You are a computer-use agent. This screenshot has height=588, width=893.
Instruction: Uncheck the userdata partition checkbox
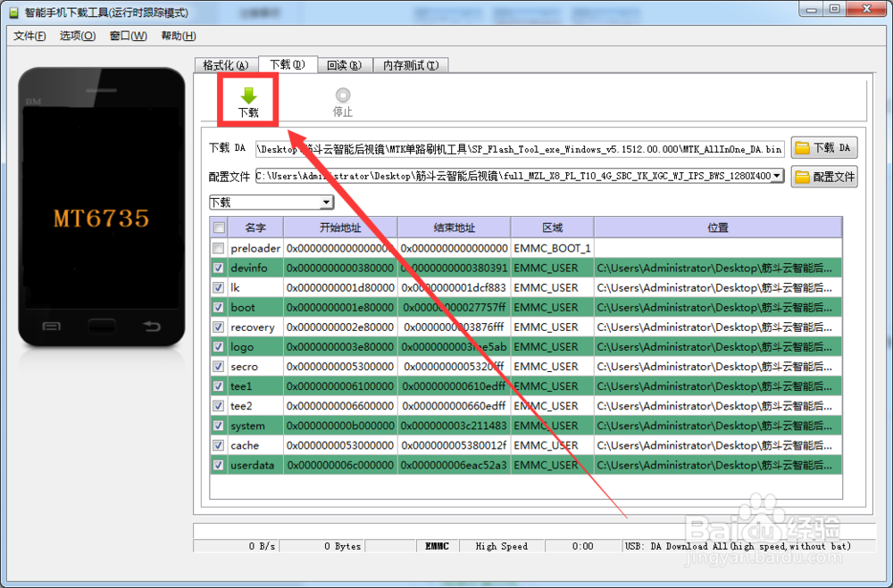(218, 465)
